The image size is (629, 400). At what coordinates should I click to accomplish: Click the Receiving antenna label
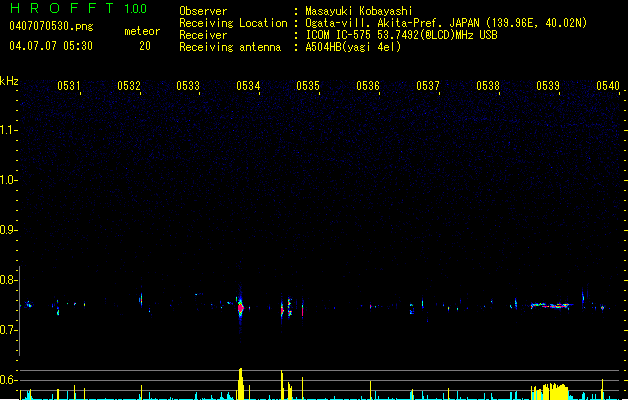tap(230, 47)
